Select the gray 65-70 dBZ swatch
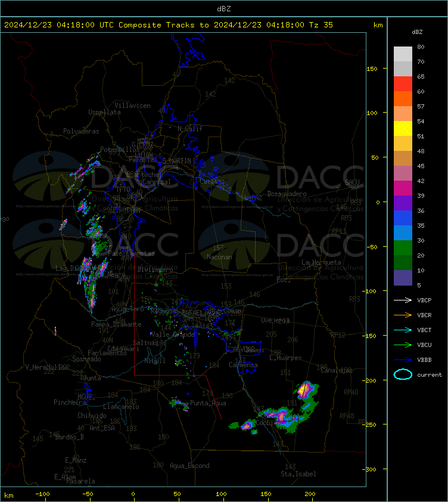Screen dimensions: 448x502 (x=403, y=69)
